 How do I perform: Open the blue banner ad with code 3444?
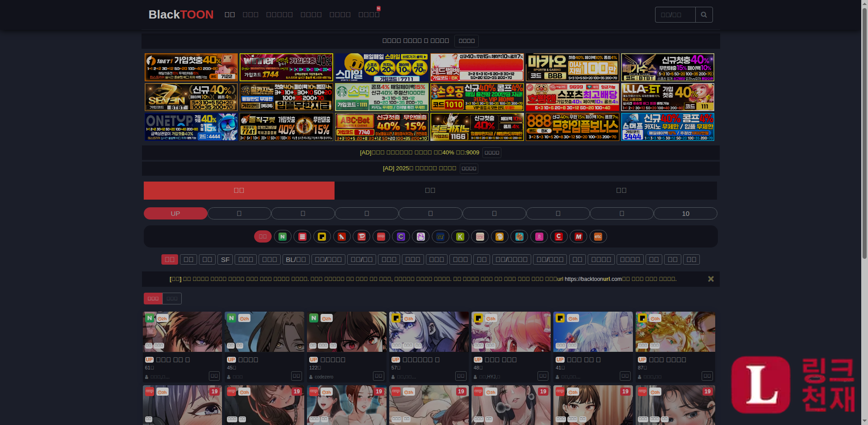(668, 127)
